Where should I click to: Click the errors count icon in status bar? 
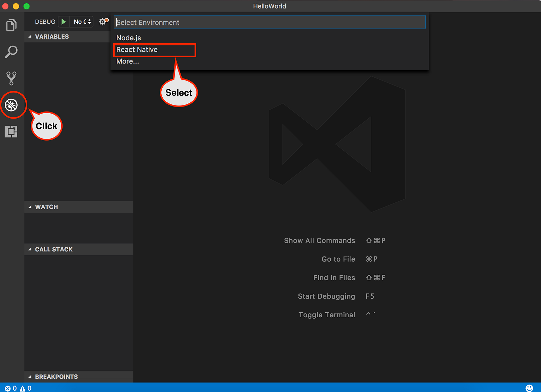tap(10, 388)
